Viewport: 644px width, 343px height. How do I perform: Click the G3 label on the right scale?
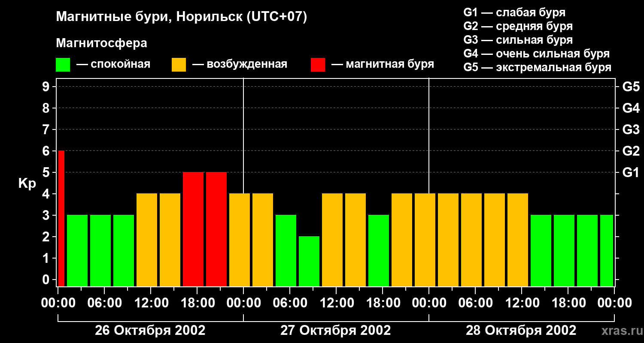(631, 129)
